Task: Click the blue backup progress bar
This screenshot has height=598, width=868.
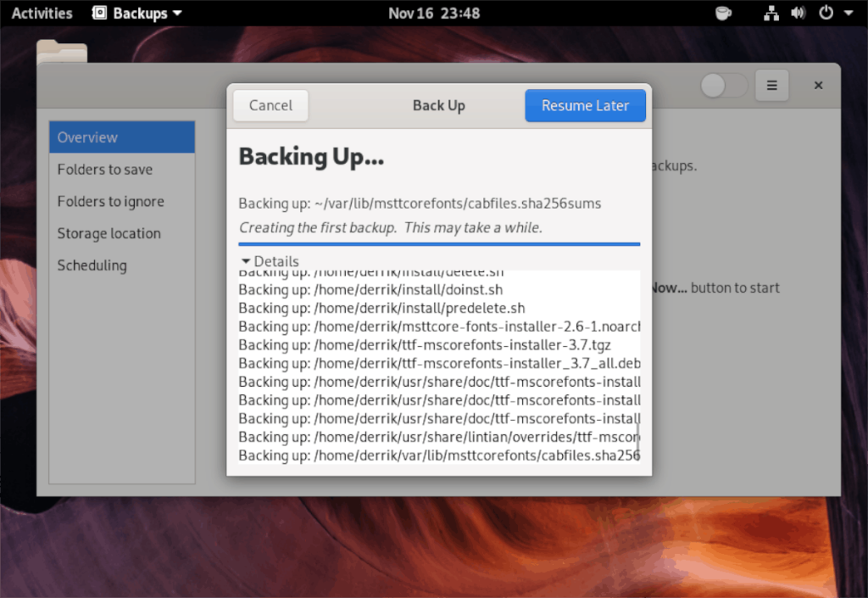Action: [438, 244]
